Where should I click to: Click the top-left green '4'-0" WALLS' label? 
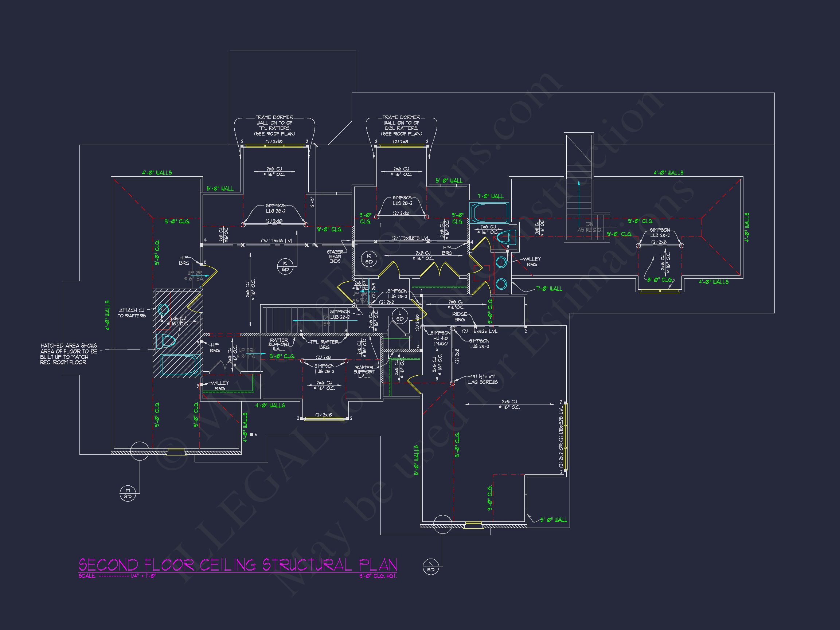click(x=157, y=172)
